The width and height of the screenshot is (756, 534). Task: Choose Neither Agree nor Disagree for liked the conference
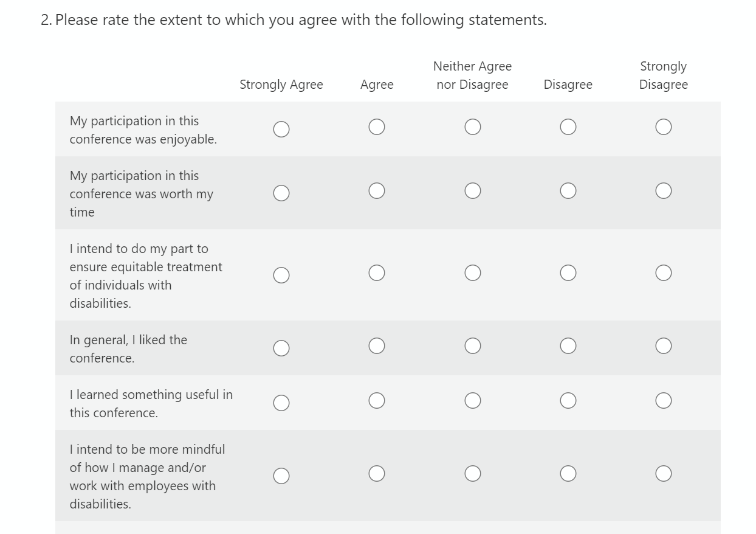(473, 346)
